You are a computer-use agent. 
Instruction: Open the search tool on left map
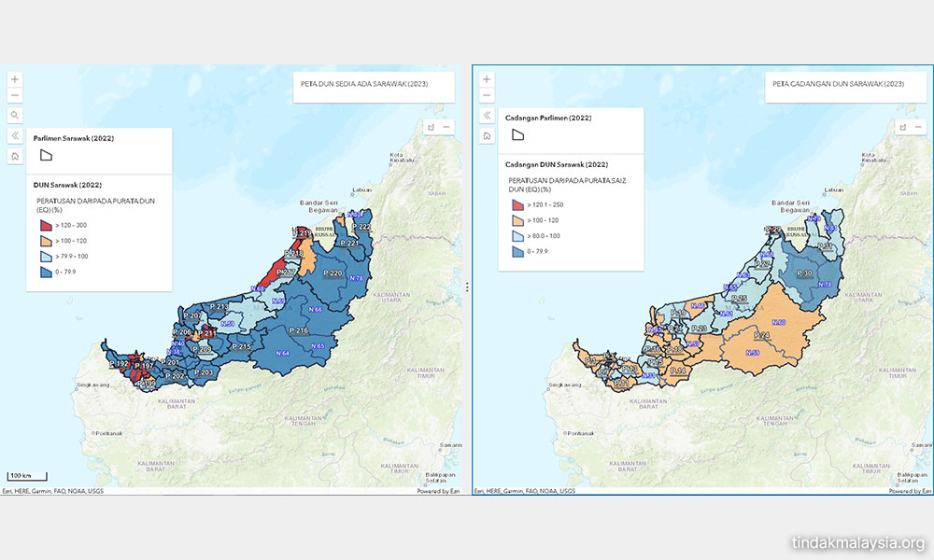click(15, 116)
